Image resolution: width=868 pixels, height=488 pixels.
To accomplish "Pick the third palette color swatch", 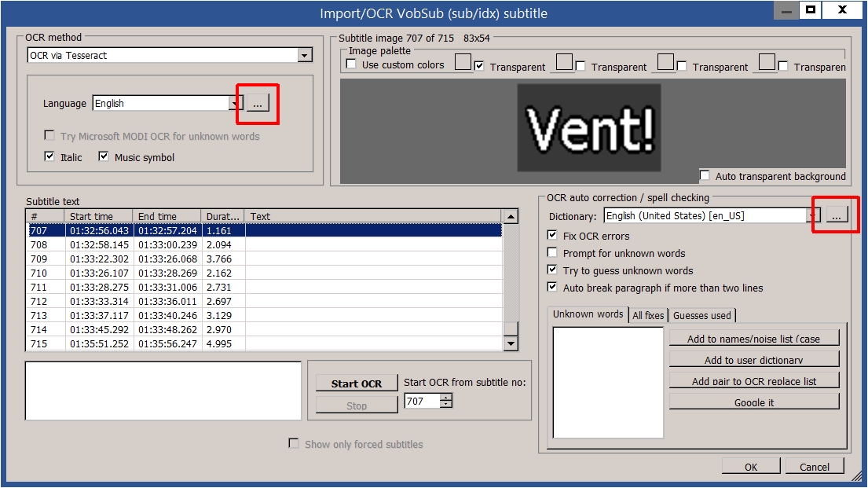I will 665,62.
